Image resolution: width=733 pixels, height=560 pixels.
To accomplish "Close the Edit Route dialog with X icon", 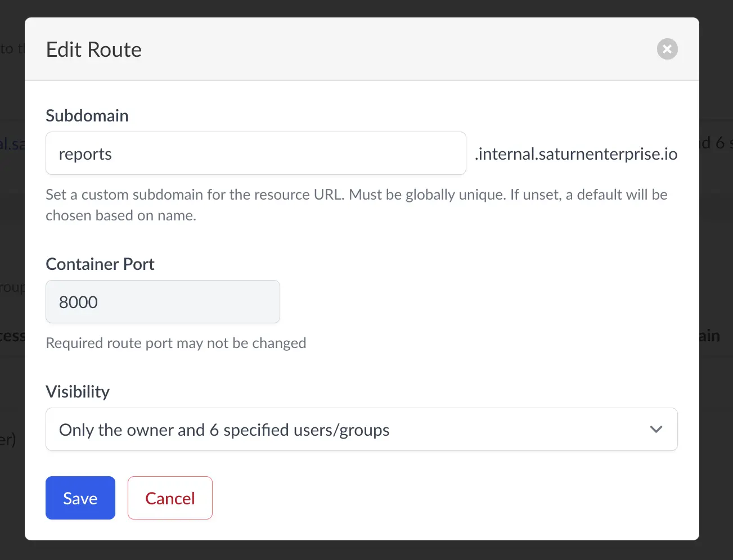I will [x=667, y=49].
